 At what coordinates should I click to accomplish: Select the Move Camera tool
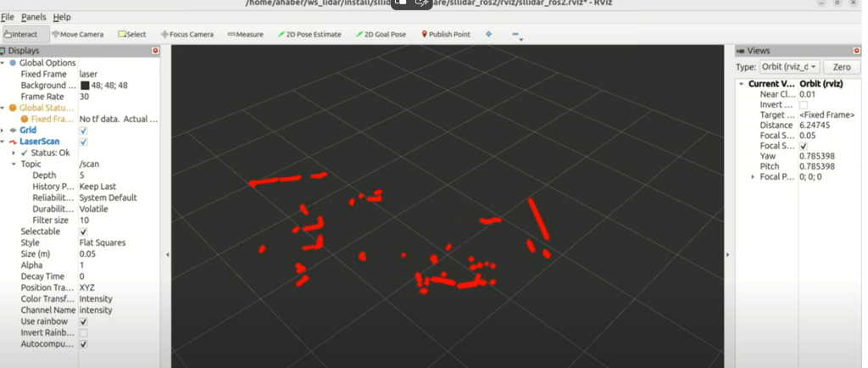pyautogui.click(x=77, y=35)
